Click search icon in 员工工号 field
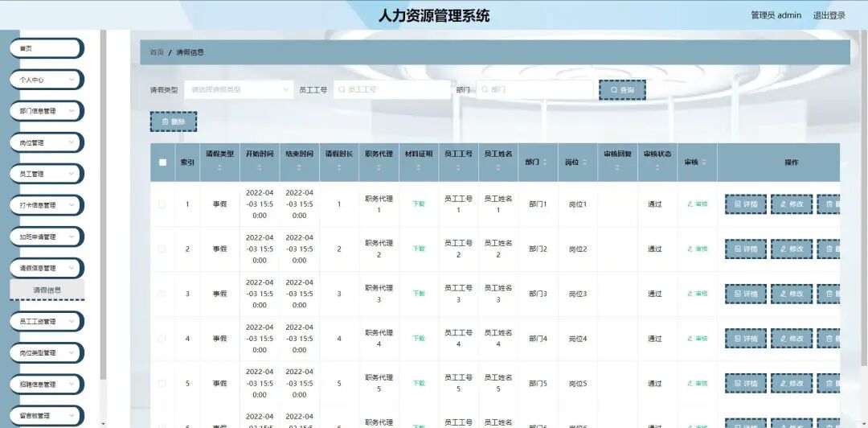Image resolution: width=868 pixels, height=428 pixels. 342,89
